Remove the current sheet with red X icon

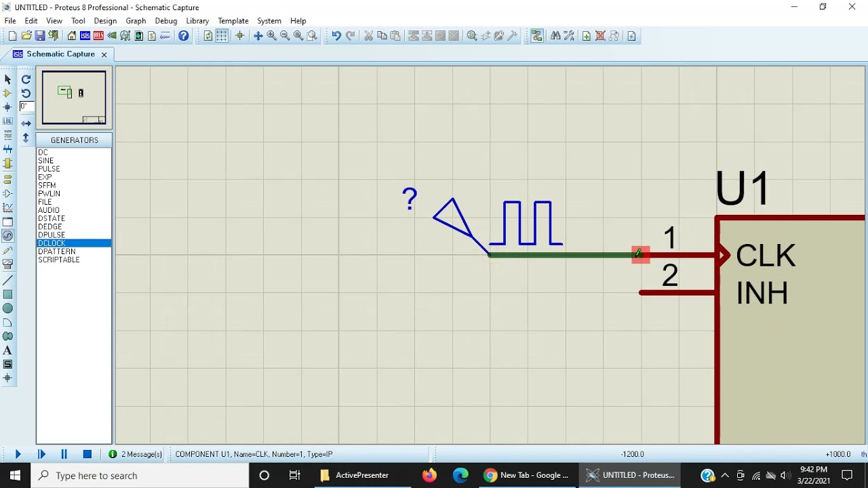tap(600, 36)
